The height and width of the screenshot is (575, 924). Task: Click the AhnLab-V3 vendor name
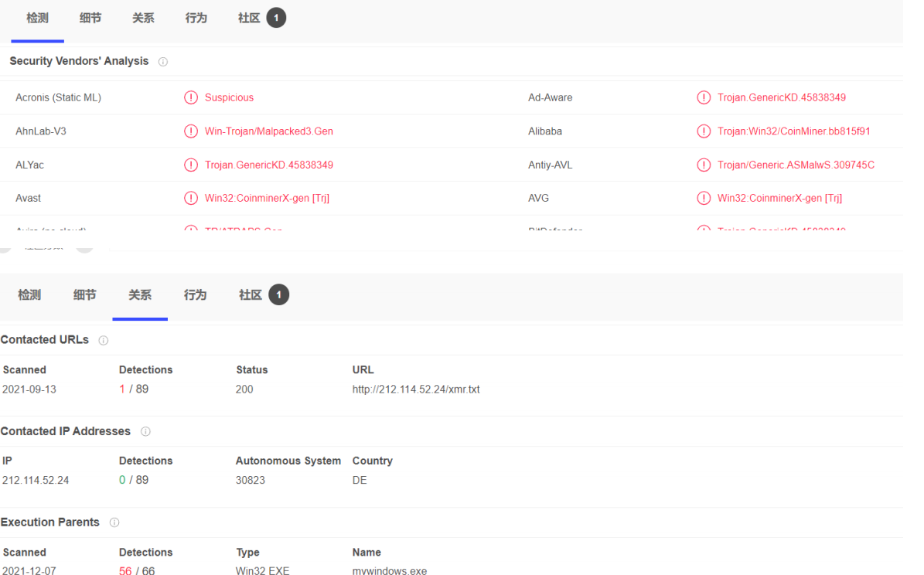coord(41,131)
